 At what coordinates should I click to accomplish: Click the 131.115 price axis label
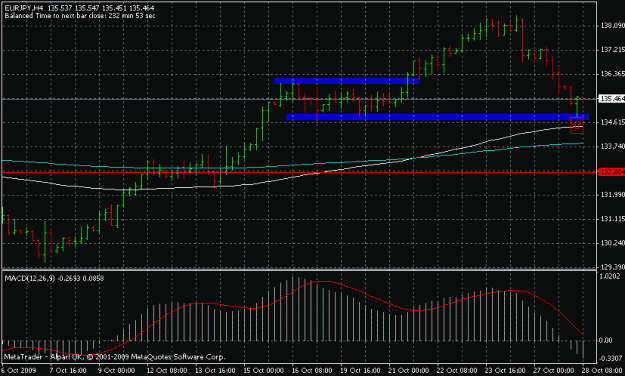click(613, 219)
